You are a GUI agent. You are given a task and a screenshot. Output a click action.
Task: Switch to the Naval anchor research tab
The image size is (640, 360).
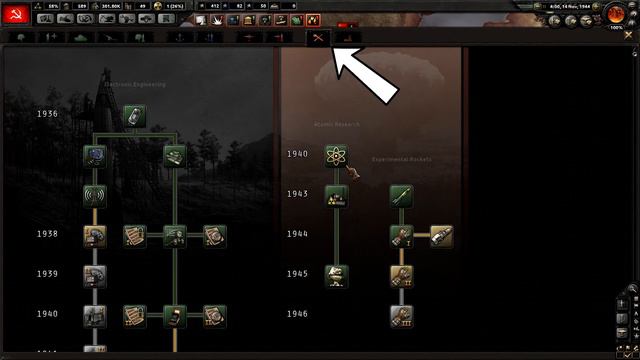[180, 38]
